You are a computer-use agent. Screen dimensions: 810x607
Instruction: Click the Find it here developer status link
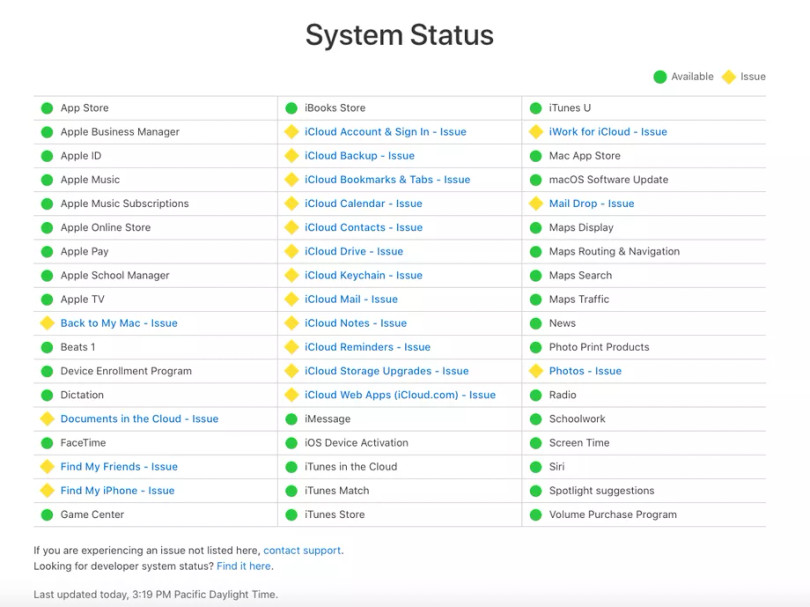243,564
